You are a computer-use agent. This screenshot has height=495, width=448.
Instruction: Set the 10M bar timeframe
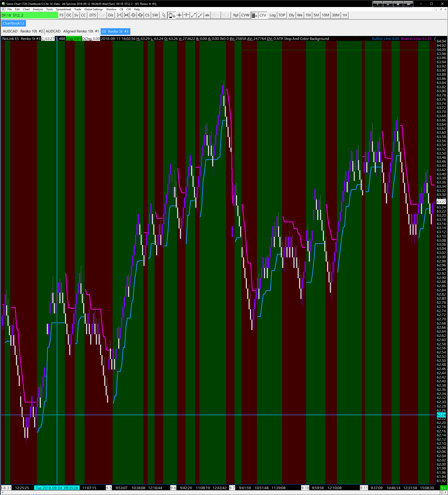(325, 15)
